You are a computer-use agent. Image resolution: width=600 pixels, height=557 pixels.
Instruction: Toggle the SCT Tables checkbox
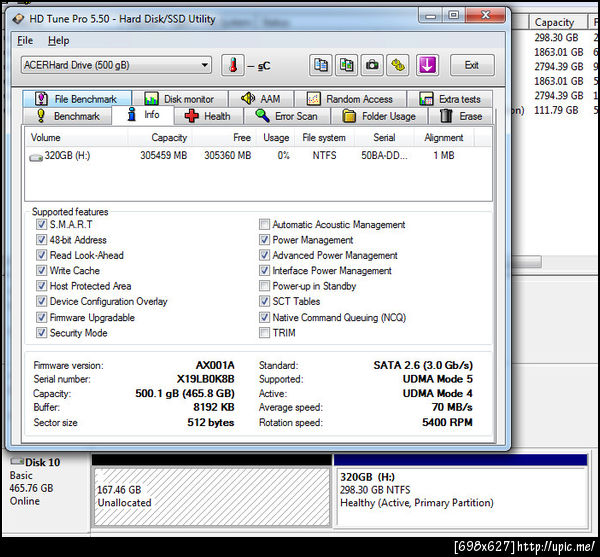click(x=264, y=301)
